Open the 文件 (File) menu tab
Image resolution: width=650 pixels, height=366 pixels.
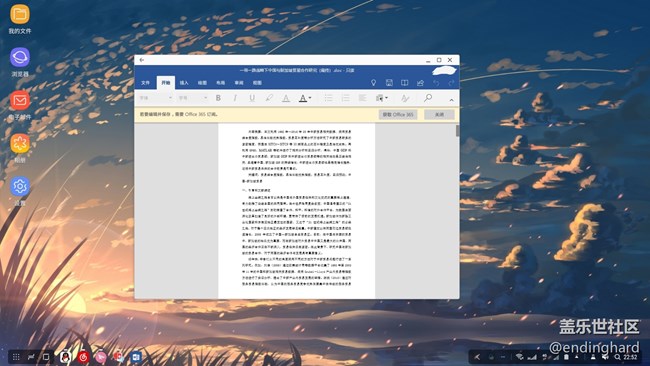(145, 83)
